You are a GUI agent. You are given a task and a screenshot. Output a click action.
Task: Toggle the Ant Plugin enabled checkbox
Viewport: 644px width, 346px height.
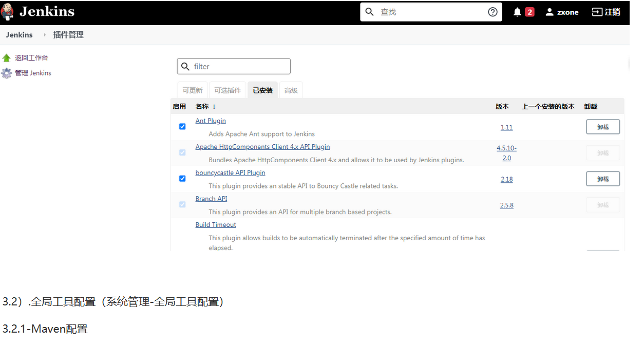(182, 126)
